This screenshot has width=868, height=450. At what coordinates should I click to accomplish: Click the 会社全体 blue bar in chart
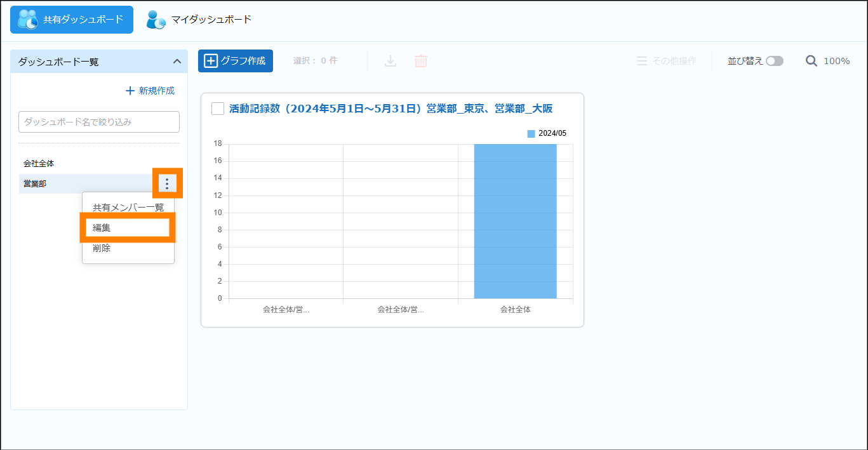pos(515,221)
